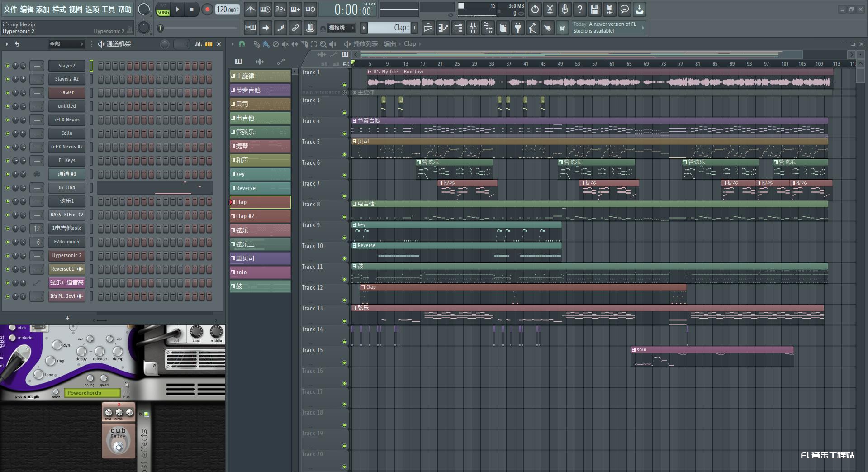Screen dimensions: 868x472
Task: Click the tempo field showing 120.000
Action: 227,10
